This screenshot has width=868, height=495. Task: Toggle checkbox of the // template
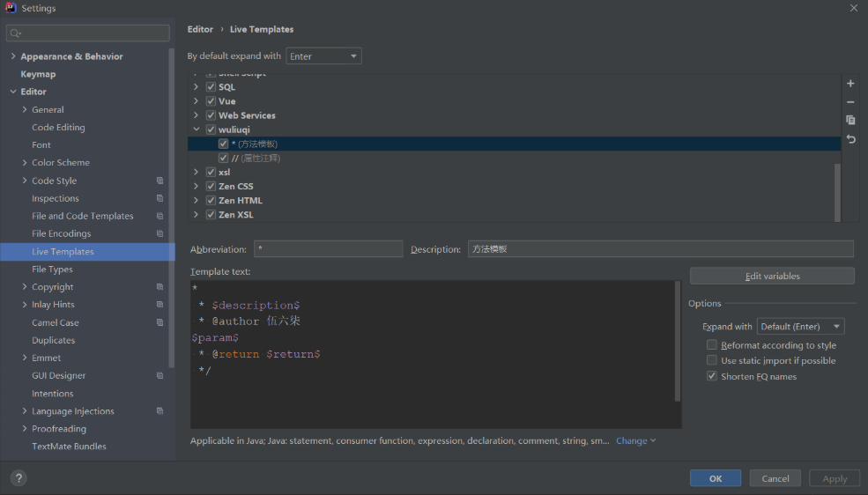pyautogui.click(x=223, y=159)
